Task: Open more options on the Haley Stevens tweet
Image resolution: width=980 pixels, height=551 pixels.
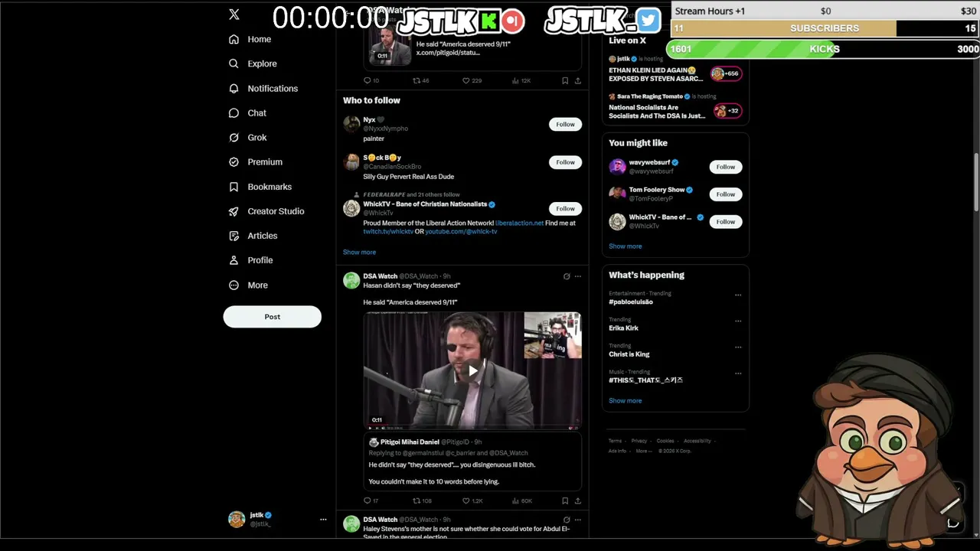Action: (x=578, y=520)
